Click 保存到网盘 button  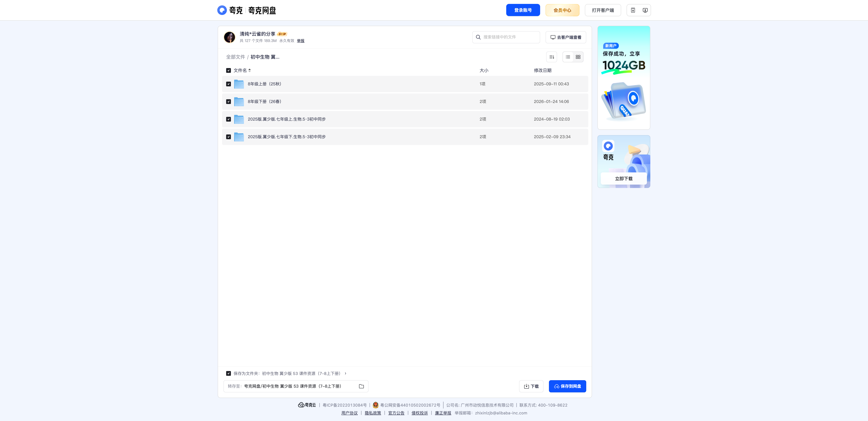[x=567, y=386]
